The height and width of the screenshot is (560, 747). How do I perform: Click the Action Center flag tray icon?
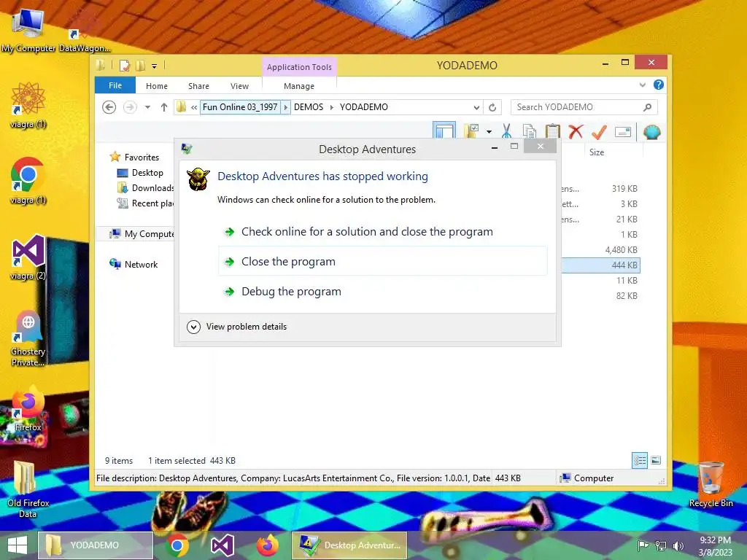643,546
